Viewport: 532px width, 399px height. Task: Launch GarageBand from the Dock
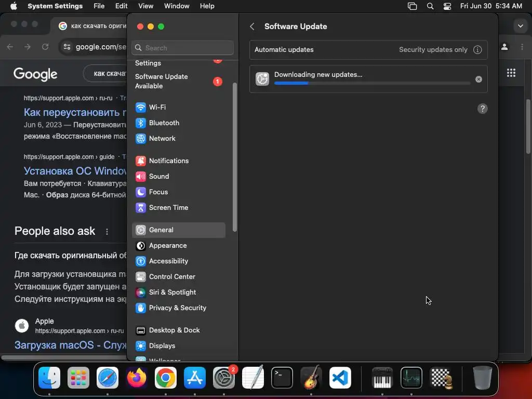point(311,378)
